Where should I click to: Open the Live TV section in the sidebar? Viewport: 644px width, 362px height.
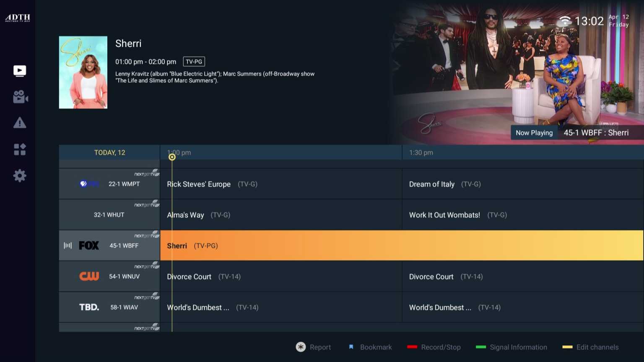[19, 71]
